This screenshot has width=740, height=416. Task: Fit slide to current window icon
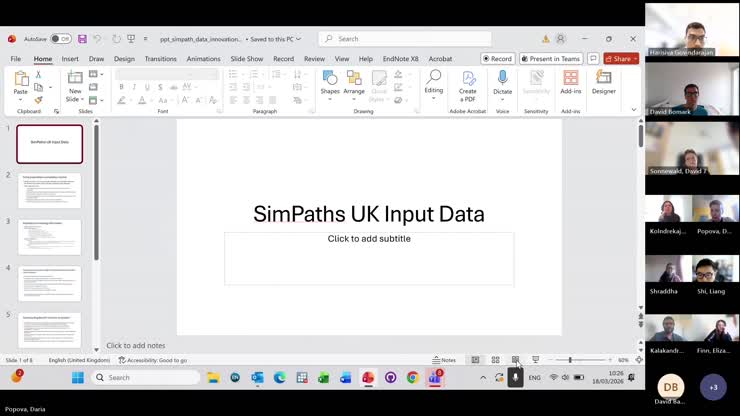click(639, 360)
